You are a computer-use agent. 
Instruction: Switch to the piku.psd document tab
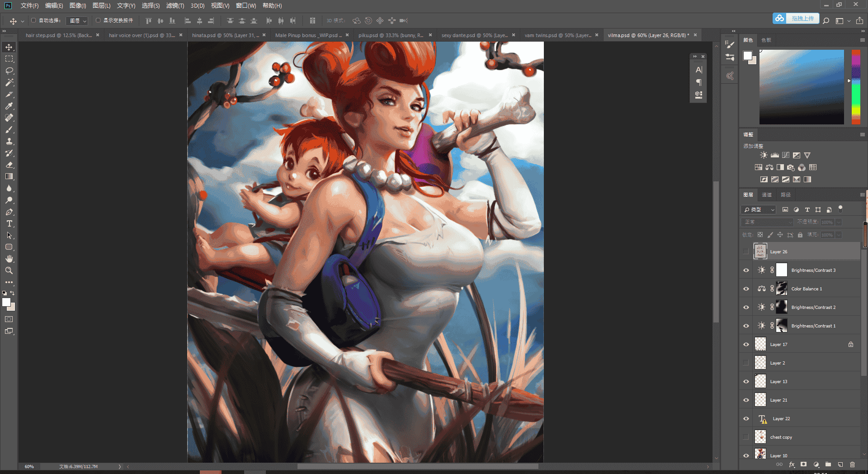click(391, 35)
